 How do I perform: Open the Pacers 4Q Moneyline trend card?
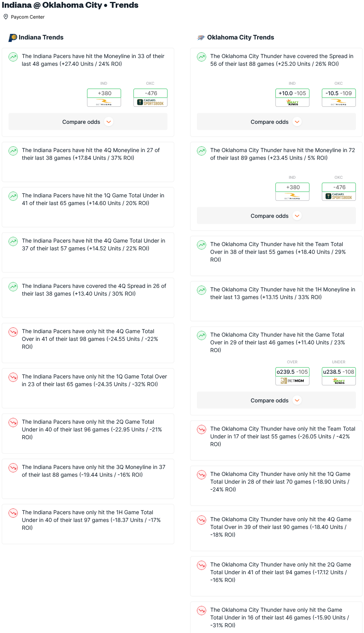point(88,162)
